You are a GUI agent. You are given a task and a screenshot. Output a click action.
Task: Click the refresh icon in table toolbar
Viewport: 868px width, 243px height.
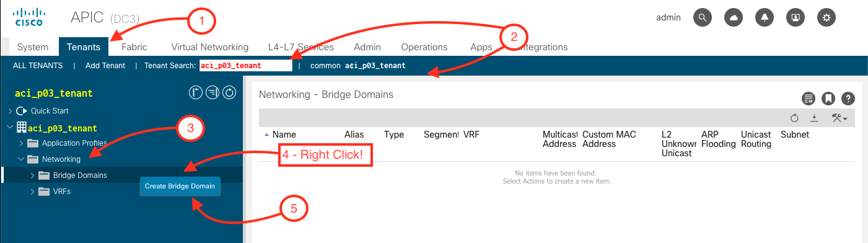[794, 118]
